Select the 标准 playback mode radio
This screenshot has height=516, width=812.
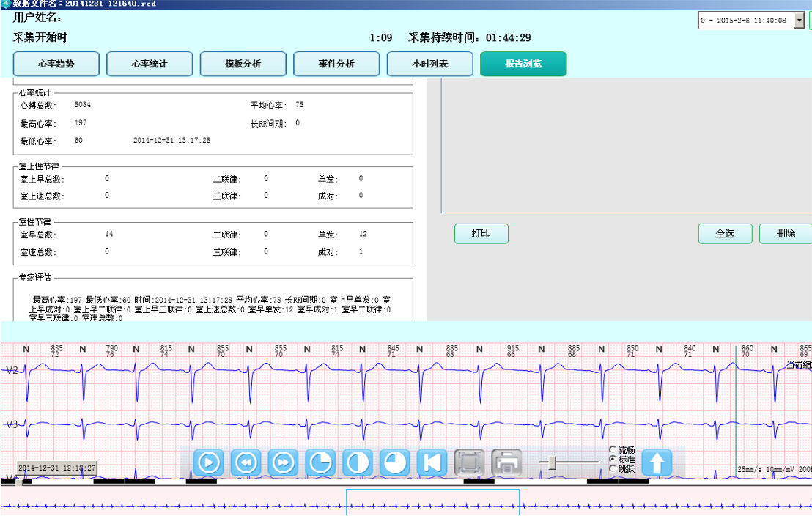[x=613, y=459]
